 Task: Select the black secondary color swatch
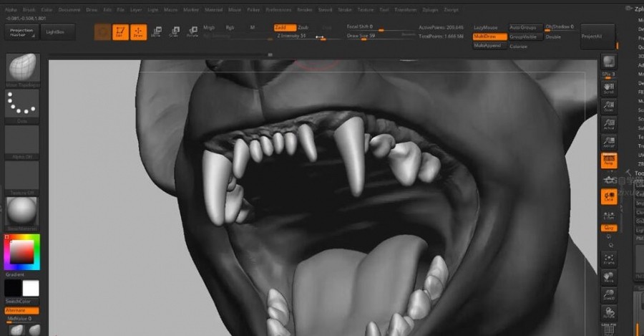(x=13, y=288)
